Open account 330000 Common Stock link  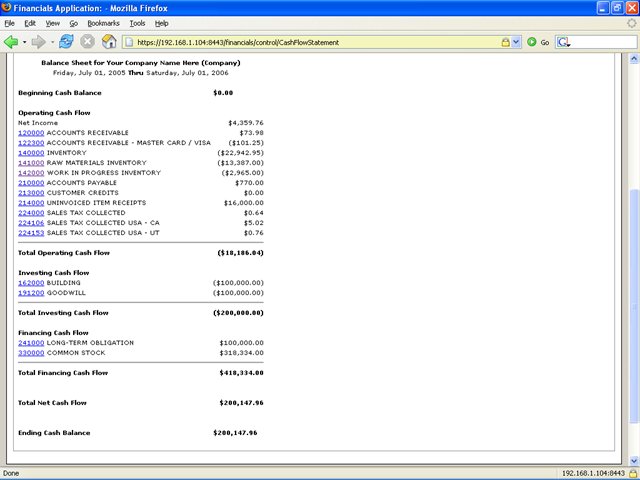pos(31,352)
